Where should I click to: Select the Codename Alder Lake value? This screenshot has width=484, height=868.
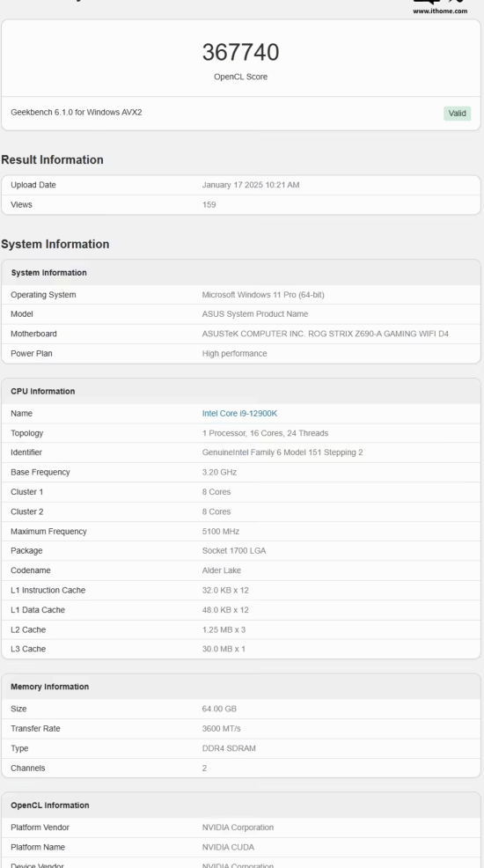[x=221, y=570]
